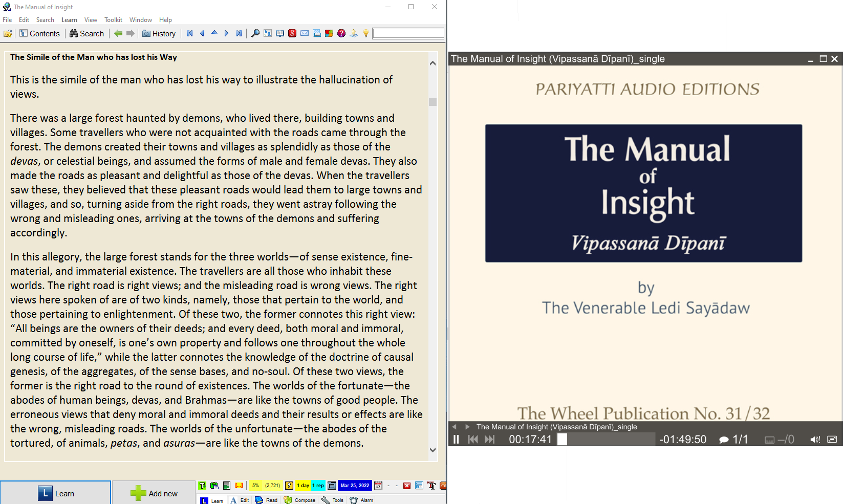Click the magnifying glass find icon
The height and width of the screenshot is (504, 843).
click(255, 33)
